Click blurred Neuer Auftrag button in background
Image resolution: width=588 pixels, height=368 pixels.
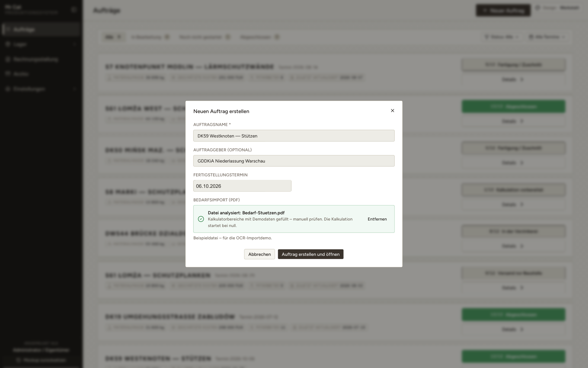(x=503, y=11)
